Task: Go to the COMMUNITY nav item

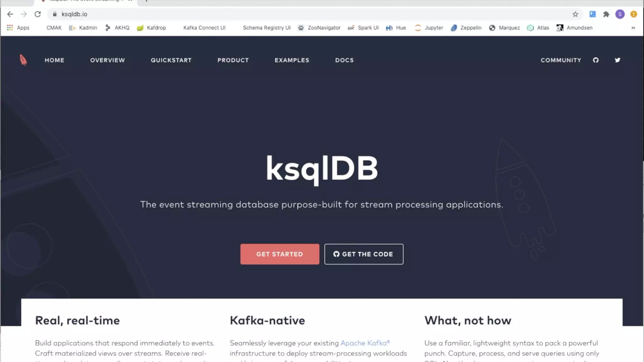Action: (x=561, y=60)
